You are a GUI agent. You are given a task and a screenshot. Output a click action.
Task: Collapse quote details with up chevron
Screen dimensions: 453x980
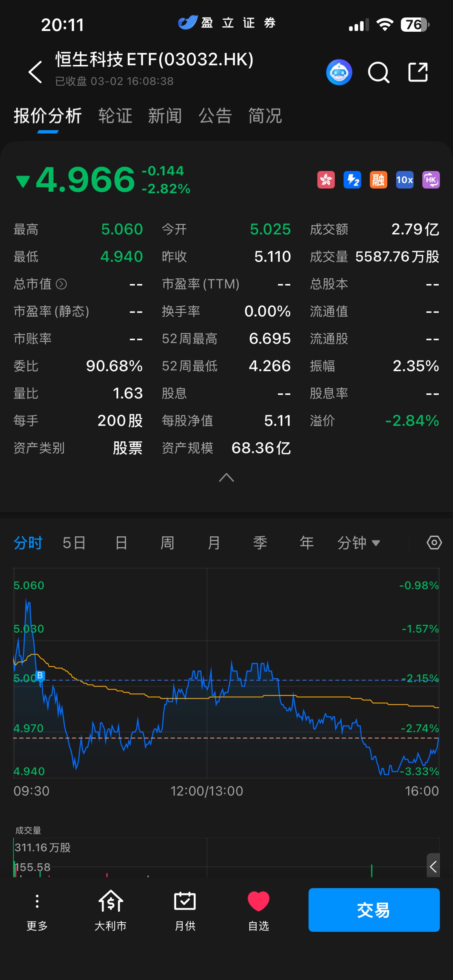pos(226,478)
